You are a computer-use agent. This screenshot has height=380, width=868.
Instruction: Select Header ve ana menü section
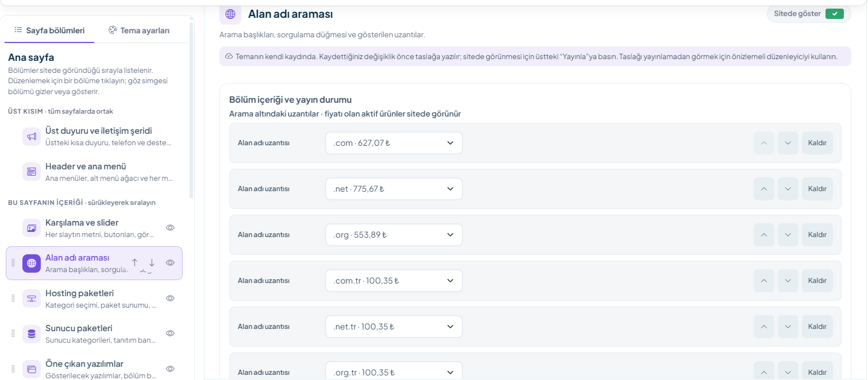coord(94,172)
